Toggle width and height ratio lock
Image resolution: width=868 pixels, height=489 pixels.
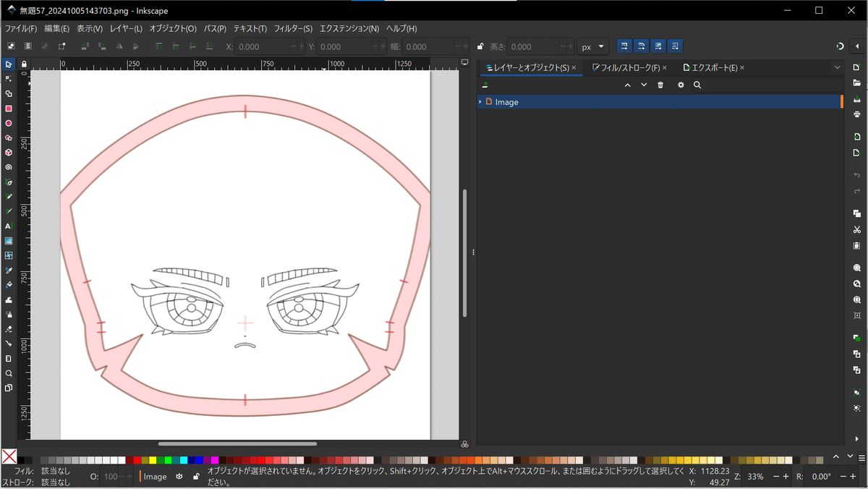[x=480, y=46]
